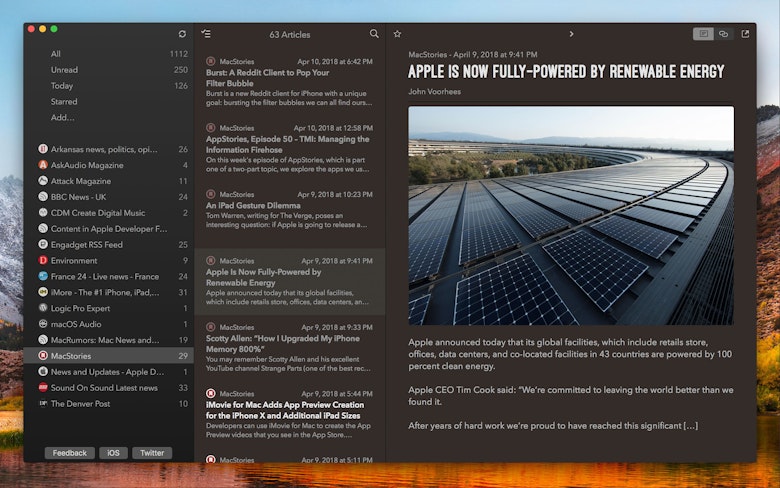Screen dimensions: 780x488
Task: Select Apple Is Now Fully-Powered article in list
Action: (290, 282)
